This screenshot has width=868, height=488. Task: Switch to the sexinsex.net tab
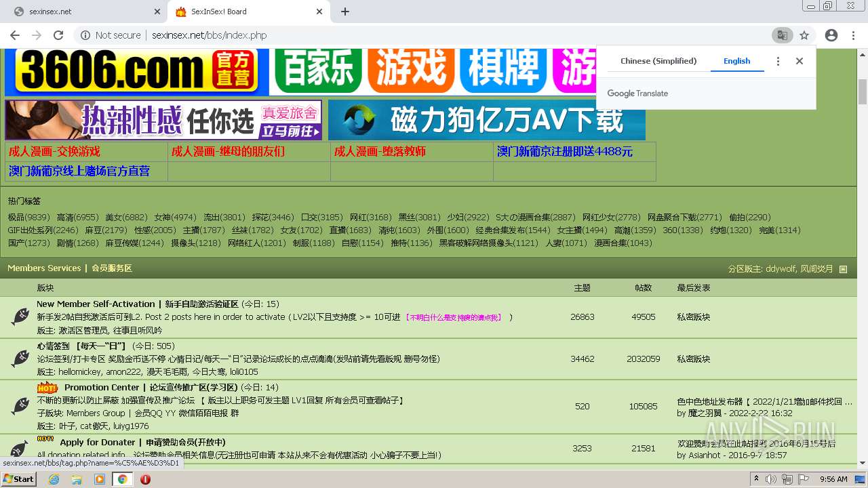[85, 12]
